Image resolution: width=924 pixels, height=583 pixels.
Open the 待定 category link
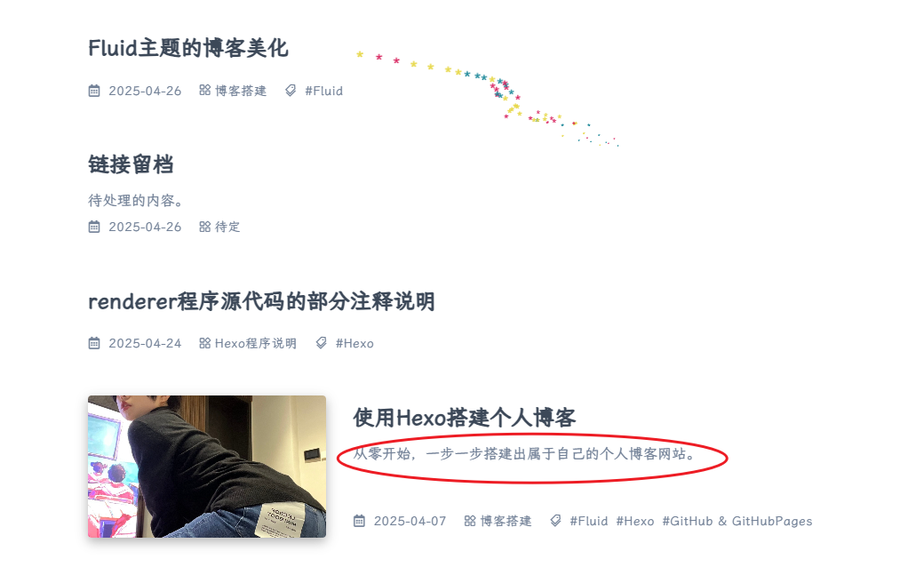pyautogui.click(x=227, y=227)
